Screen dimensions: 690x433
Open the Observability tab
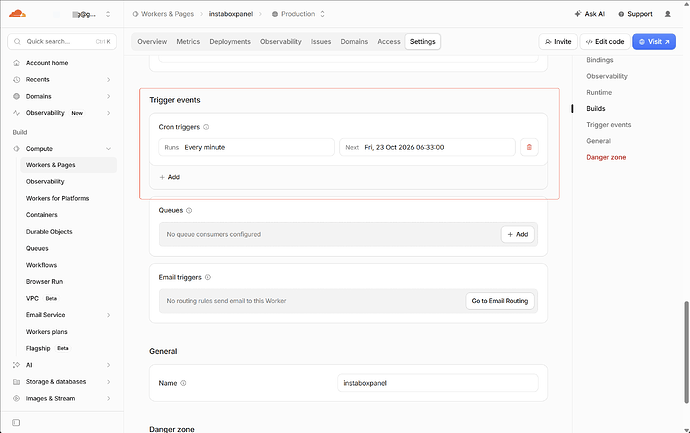[280, 41]
